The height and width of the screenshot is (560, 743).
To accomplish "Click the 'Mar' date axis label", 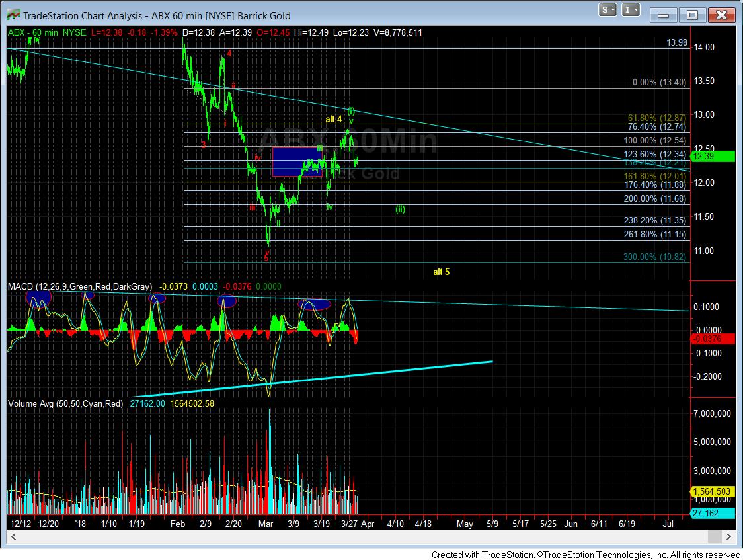I will point(265,524).
